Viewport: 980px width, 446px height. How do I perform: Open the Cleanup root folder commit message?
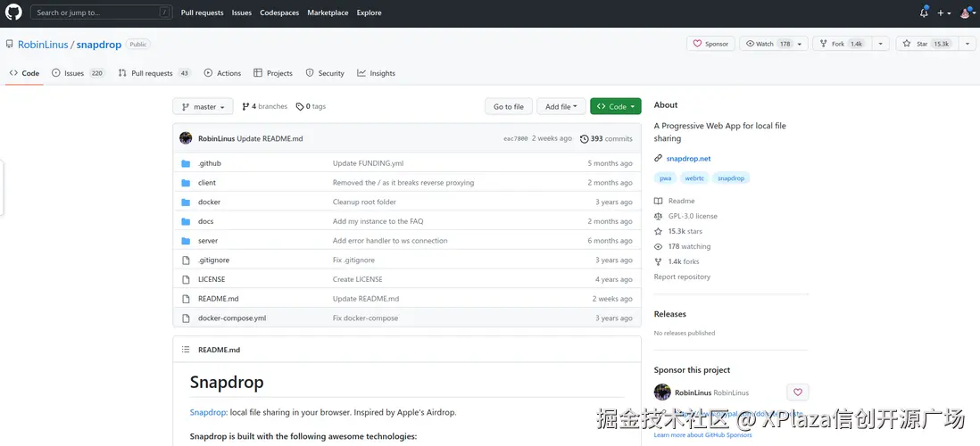click(364, 202)
